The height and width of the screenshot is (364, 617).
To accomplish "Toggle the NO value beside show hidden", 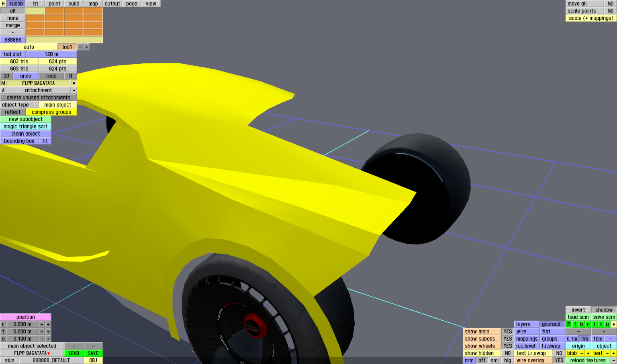I will click(508, 353).
